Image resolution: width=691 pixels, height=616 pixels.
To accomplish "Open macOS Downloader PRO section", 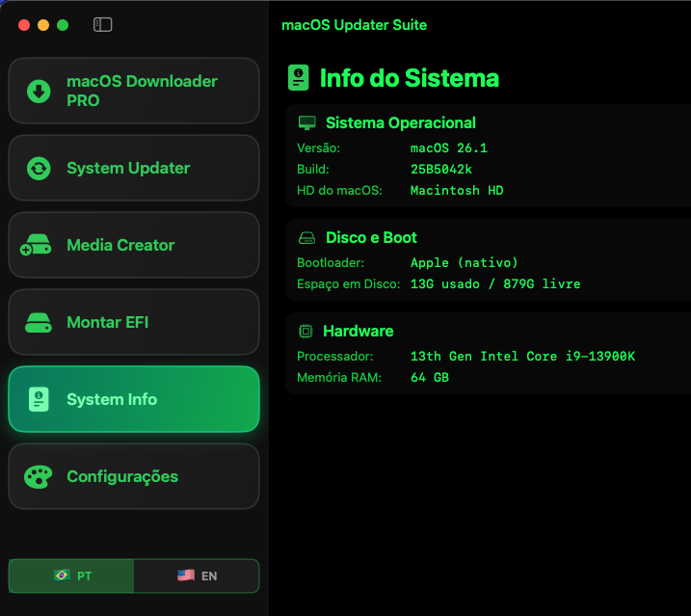I will [x=134, y=91].
